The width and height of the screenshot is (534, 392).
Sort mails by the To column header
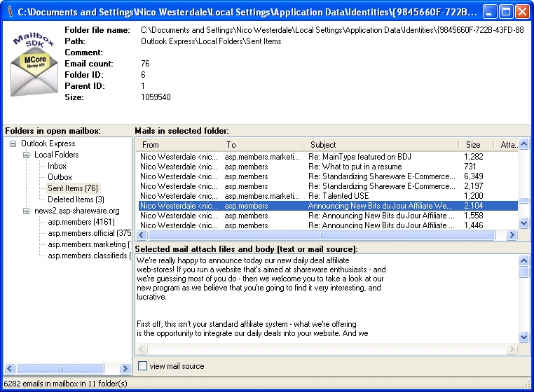261,145
